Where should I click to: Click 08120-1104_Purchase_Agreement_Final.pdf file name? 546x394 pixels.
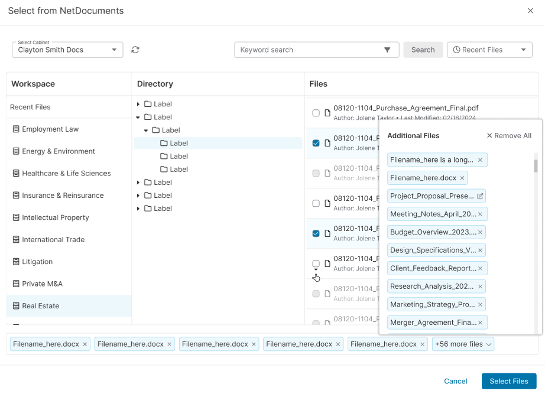(x=406, y=108)
